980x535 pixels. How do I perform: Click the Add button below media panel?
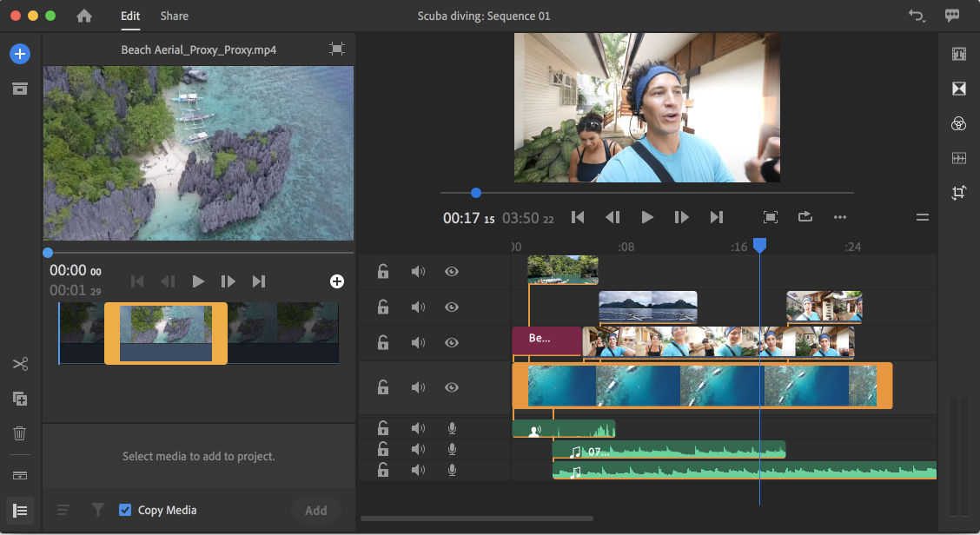315,510
